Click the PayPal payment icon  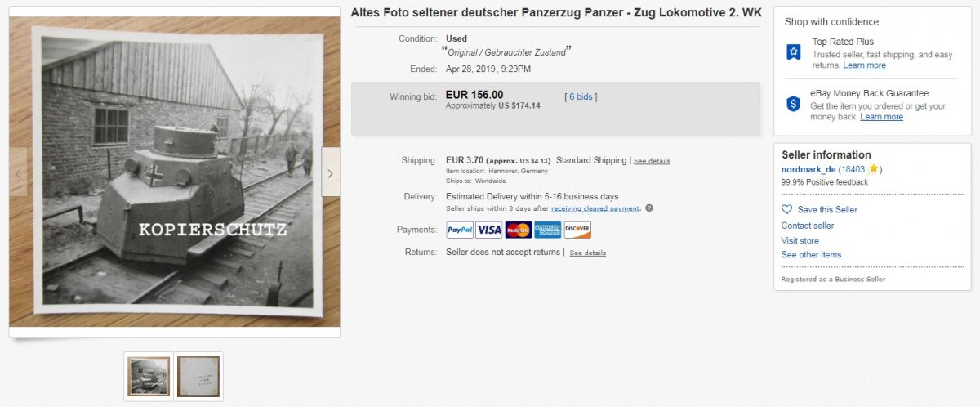(x=460, y=230)
